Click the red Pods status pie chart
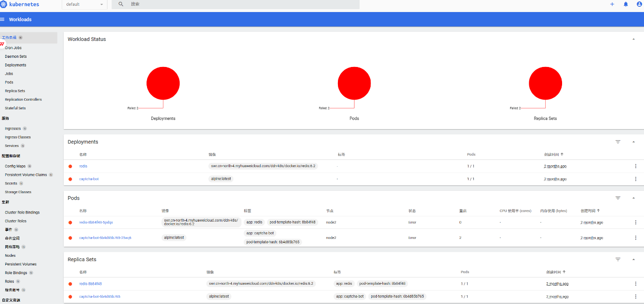The image size is (644, 304). [x=354, y=83]
